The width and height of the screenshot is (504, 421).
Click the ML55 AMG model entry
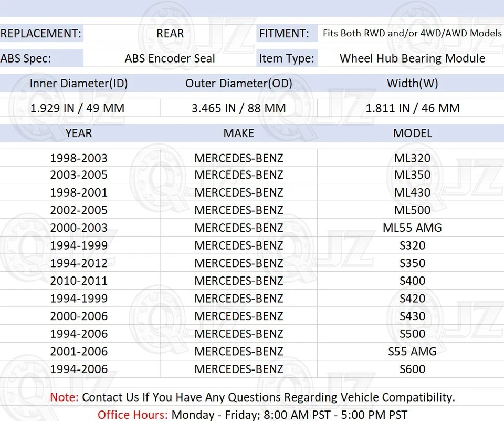coord(413,228)
